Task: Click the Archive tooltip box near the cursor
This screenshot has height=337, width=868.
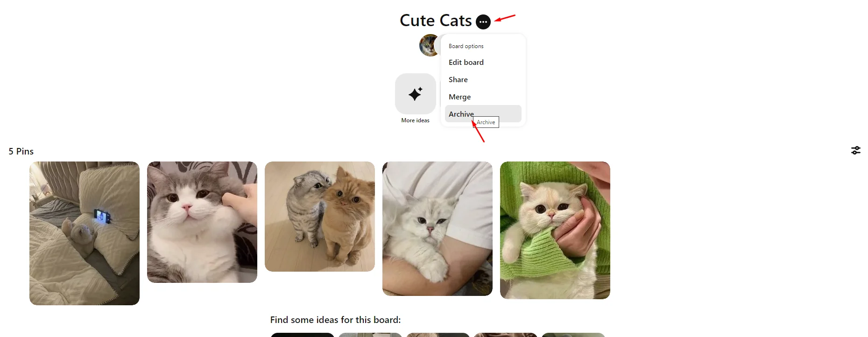Action: coord(486,122)
